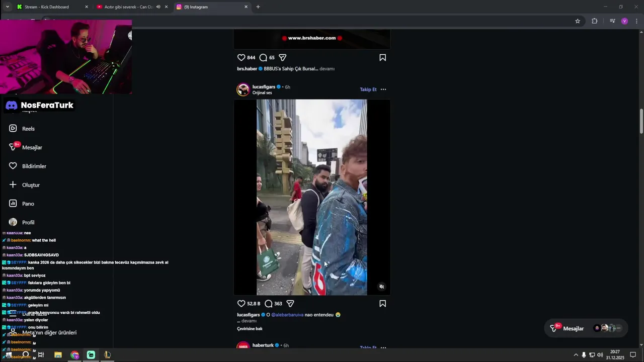
Task: Open Chrome tab search dropdown
Action: [7, 7]
